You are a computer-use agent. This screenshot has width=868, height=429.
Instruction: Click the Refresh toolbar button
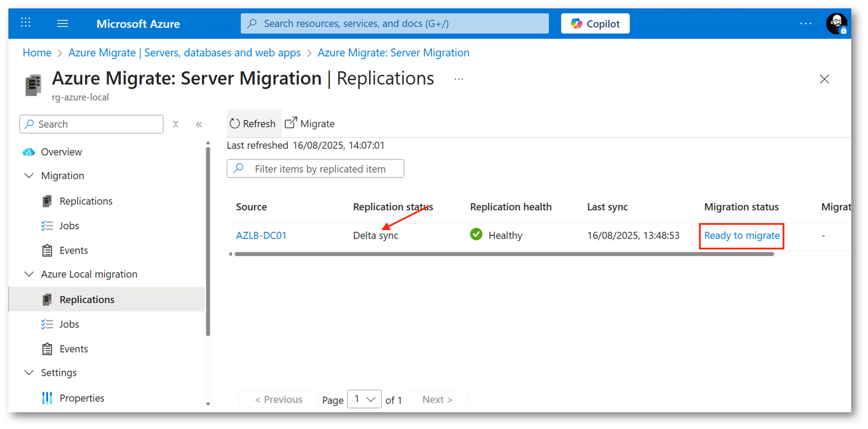click(x=253, y=124)
